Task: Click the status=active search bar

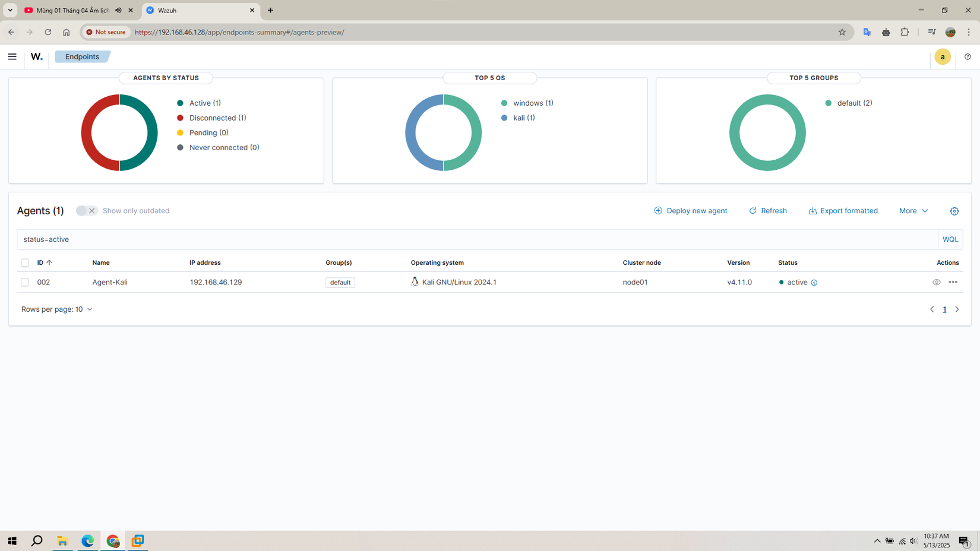Action: pos(478,240)
